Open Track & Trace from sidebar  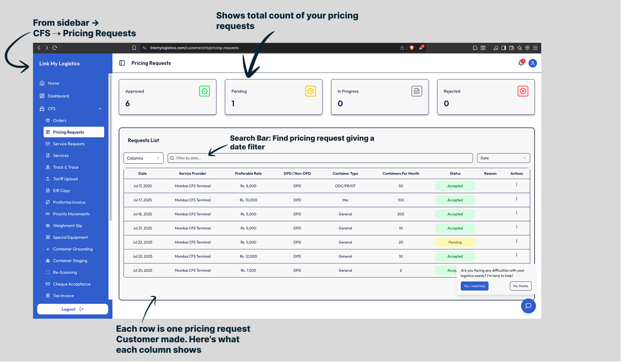click(x=66, y=167)
